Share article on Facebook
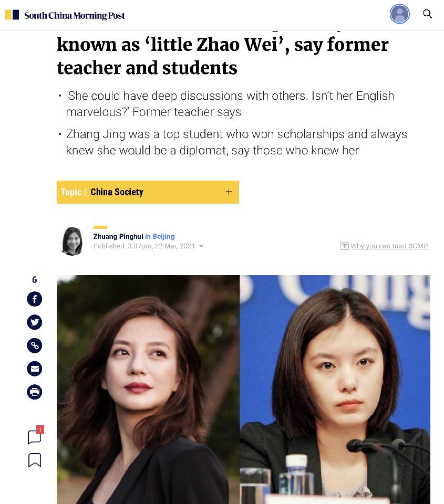Viewport: 444px width, 504px height. tap(35, 299)
